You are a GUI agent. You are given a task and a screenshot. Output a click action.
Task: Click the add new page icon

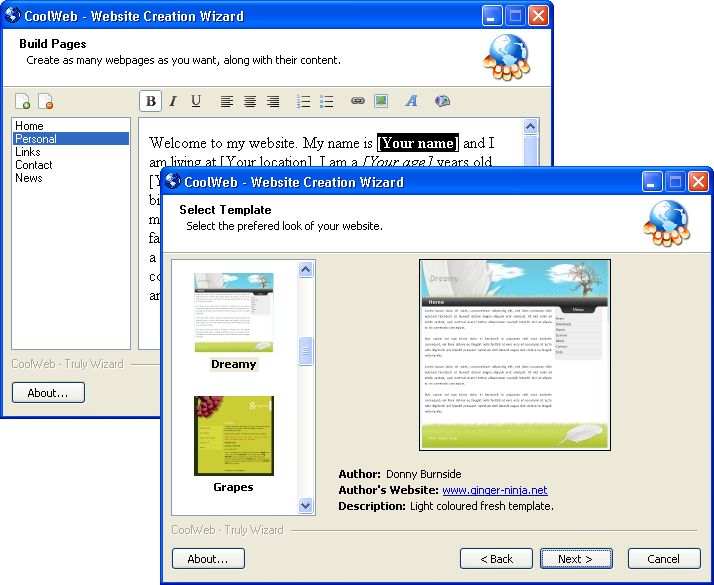[22, 101]
